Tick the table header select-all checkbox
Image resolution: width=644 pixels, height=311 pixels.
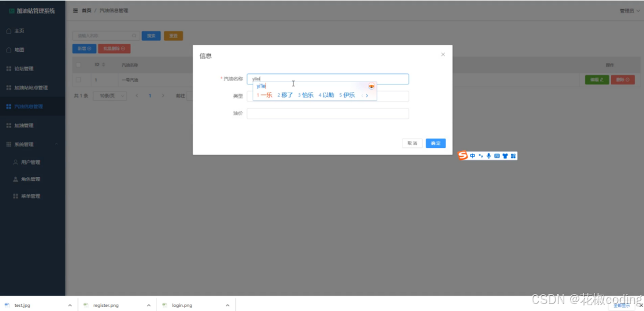pyautogui.click(x=79, y=65)
